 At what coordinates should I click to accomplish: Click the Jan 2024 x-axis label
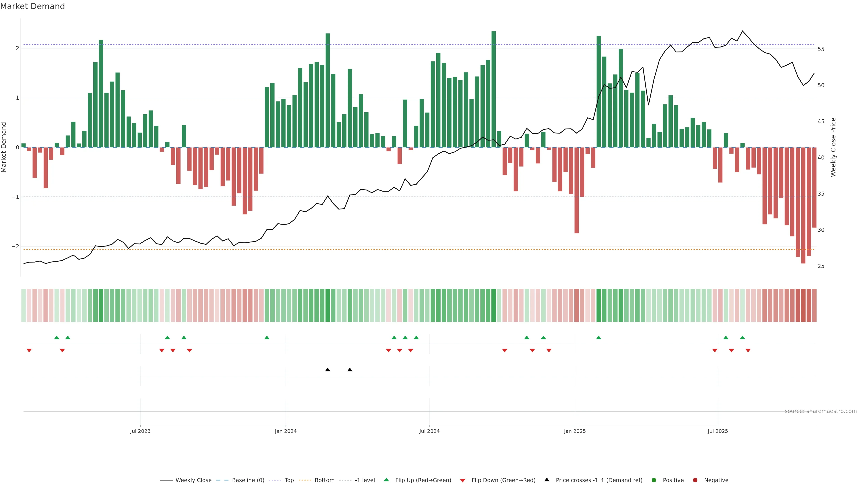(x=285, y=432)
